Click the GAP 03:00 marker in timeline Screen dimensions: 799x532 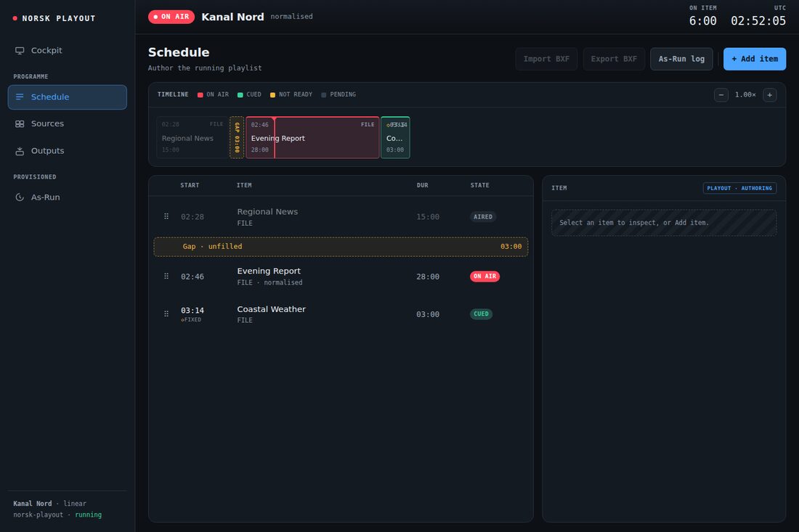click(237, 137)
